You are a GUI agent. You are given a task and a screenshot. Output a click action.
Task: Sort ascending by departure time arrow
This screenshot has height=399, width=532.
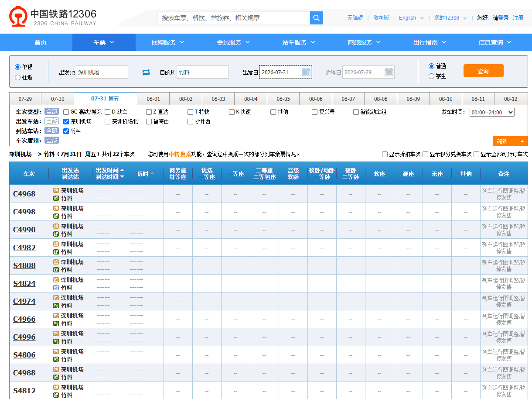coord(122,170)
